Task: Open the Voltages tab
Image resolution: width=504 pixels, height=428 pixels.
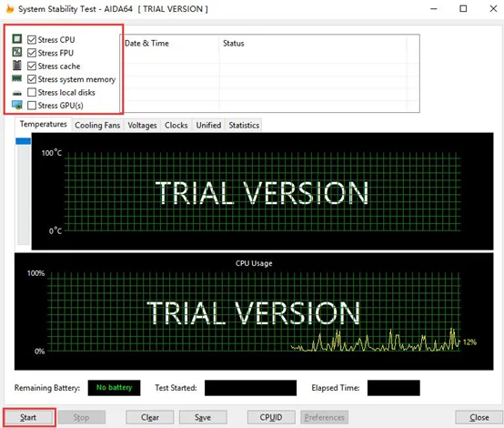Action: 142,125
